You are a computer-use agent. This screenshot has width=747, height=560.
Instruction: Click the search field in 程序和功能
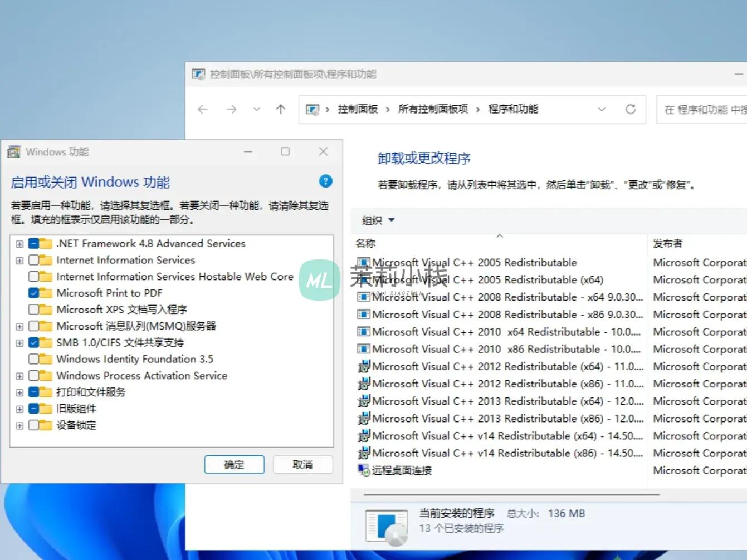[702, 110]
